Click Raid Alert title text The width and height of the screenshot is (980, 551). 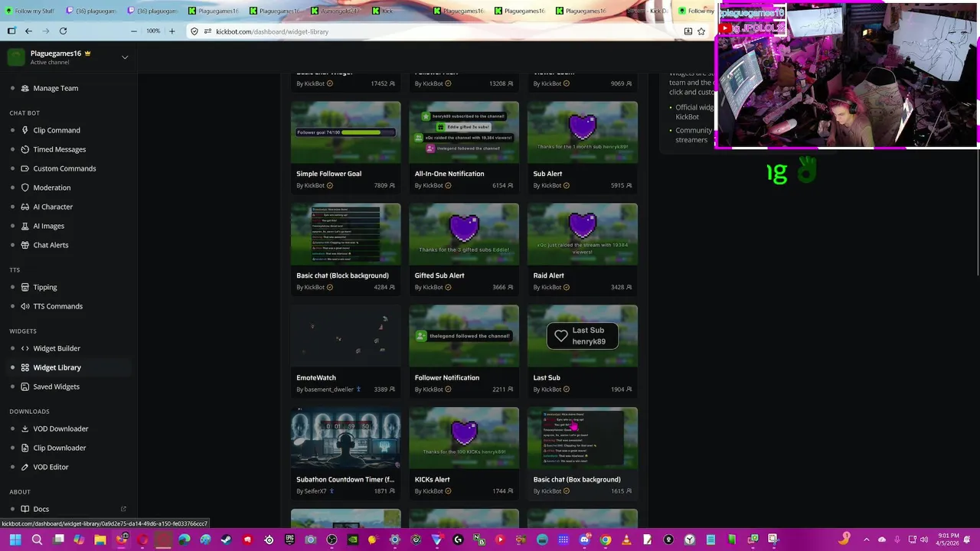(548, 275)
